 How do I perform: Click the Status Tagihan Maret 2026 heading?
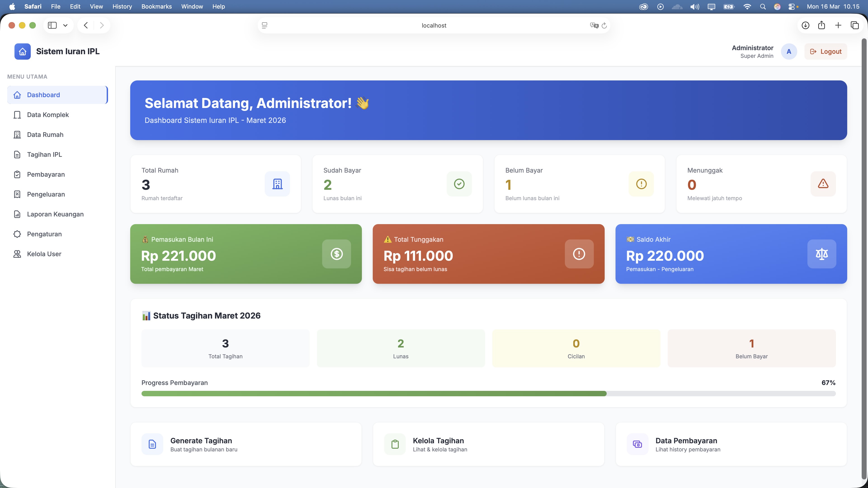pyautogui.click(x=201, y=316)
